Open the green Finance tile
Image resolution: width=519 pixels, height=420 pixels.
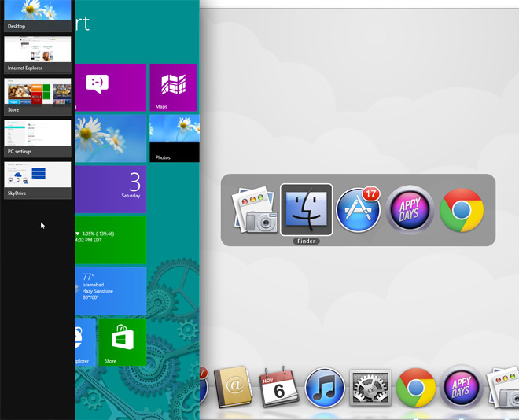point(111,241)
